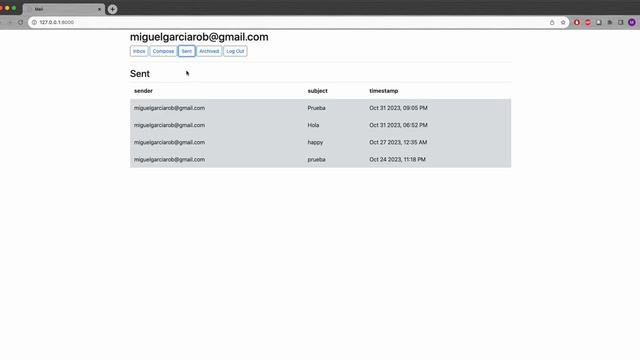This screenshot has height=360, width=640.
Task: Click timestamp Oct 31 2023, 09:05 PM
Action: point(398,108)
